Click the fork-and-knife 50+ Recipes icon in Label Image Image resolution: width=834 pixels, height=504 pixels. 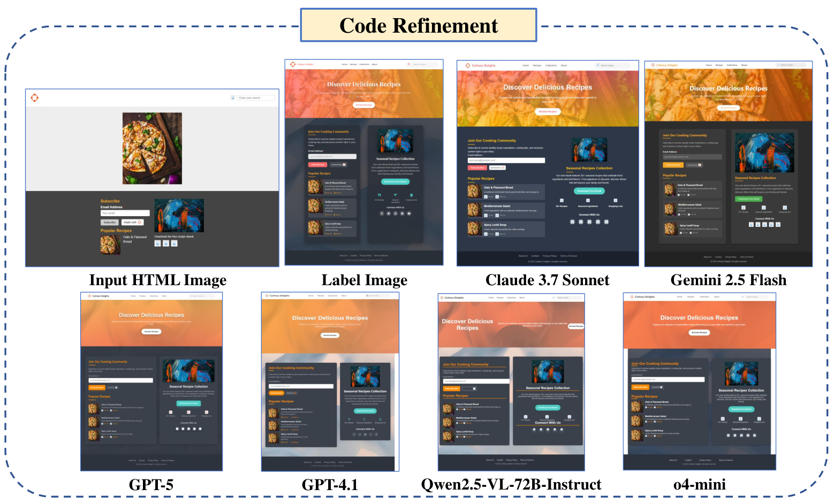coord(380,195)
